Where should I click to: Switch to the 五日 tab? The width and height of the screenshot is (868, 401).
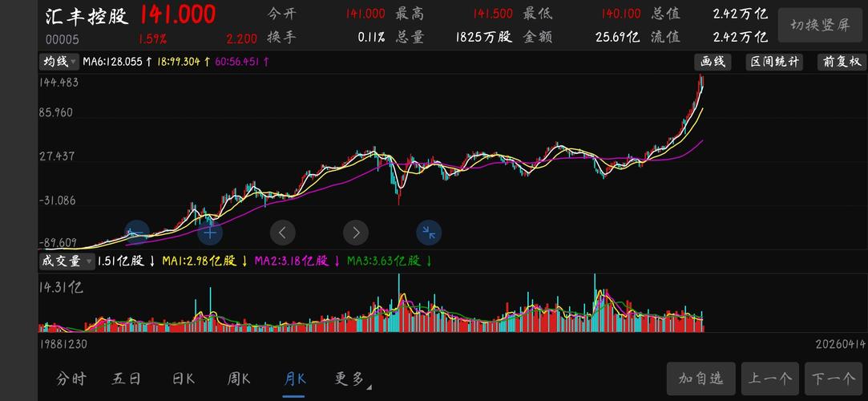(126, 379)
